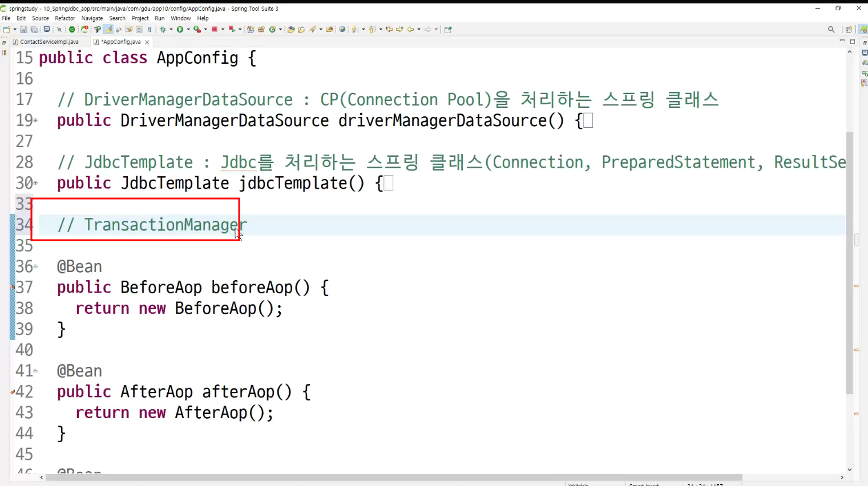Click the New Java Class green icon

click(x=272, y=29)
